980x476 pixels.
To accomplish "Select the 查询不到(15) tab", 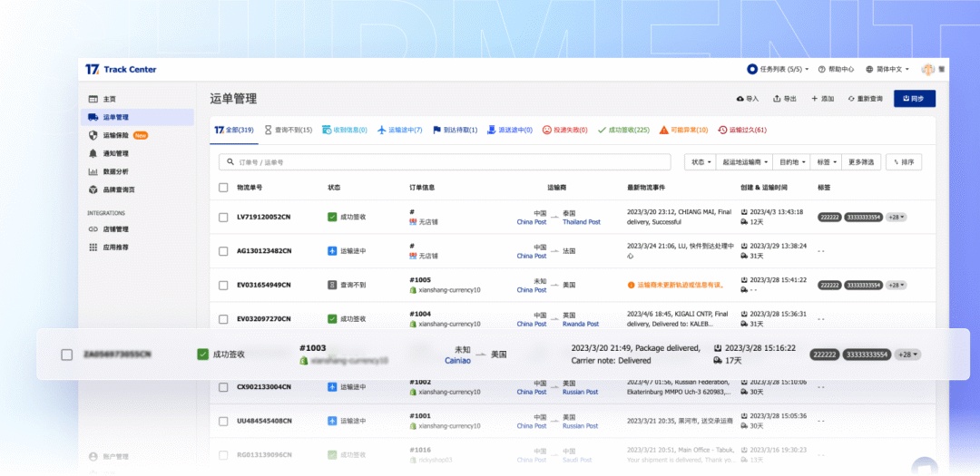I will coord(289,130).
